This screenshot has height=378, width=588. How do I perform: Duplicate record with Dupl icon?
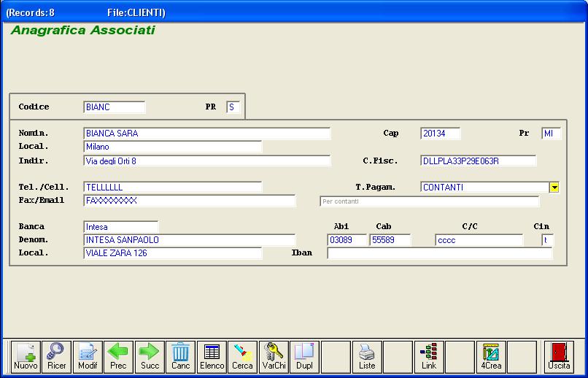(x=304, y=357)
